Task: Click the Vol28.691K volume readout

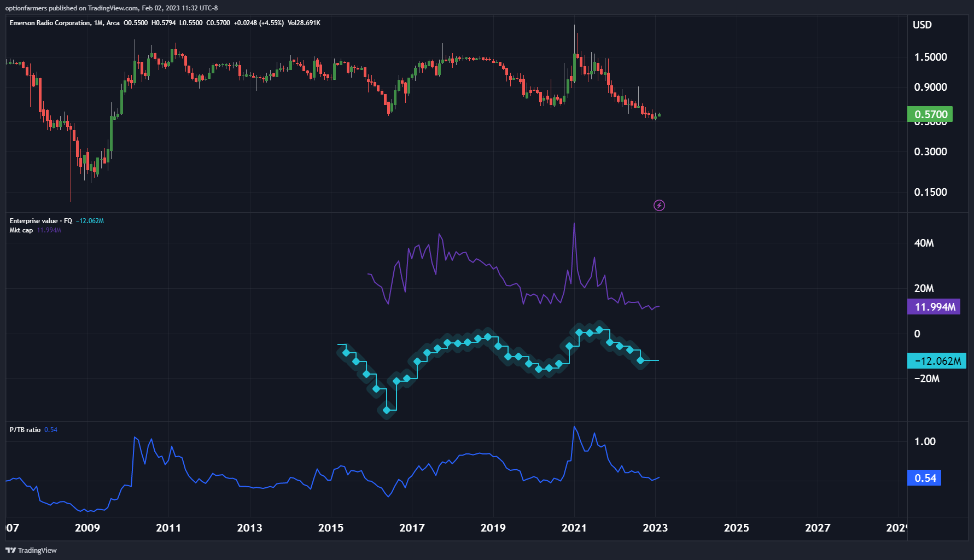Action: 304,23
